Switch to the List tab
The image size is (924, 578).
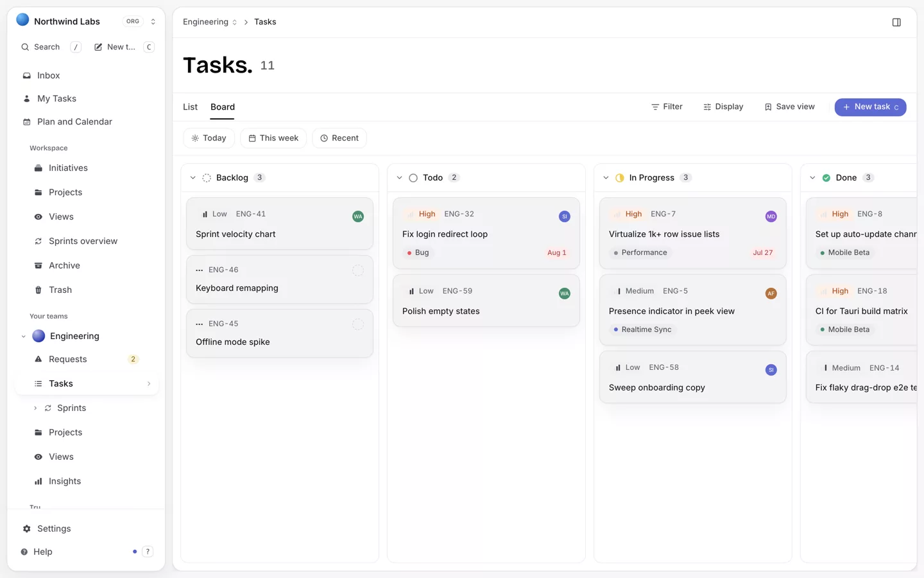click(190, 107)
